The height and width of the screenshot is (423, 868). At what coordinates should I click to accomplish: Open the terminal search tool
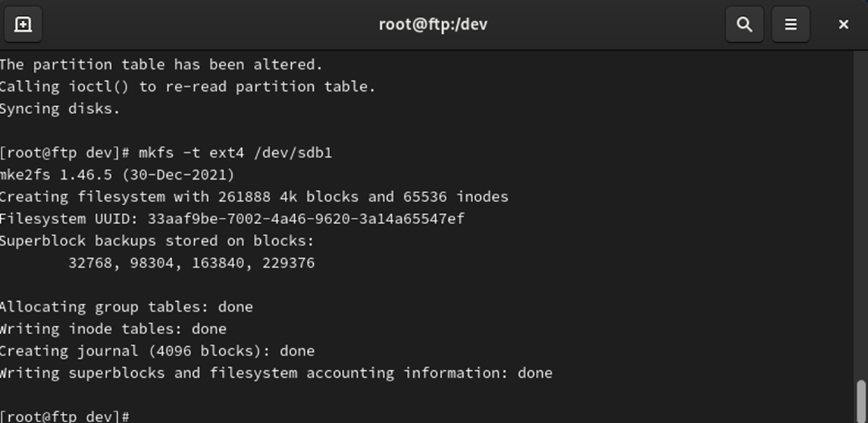[745, 25]
